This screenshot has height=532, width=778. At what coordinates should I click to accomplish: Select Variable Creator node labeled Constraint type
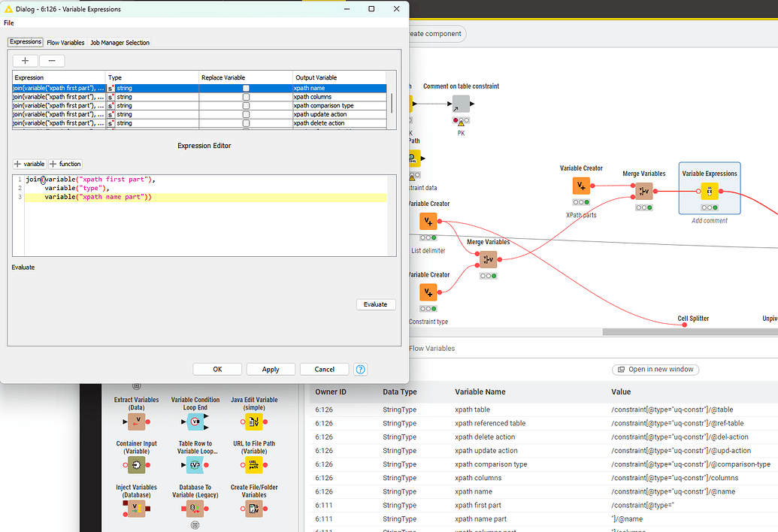(428, 292)
